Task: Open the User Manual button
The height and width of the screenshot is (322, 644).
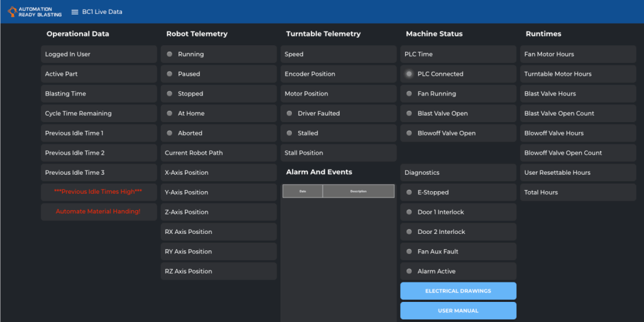Action: pos(458,311)
